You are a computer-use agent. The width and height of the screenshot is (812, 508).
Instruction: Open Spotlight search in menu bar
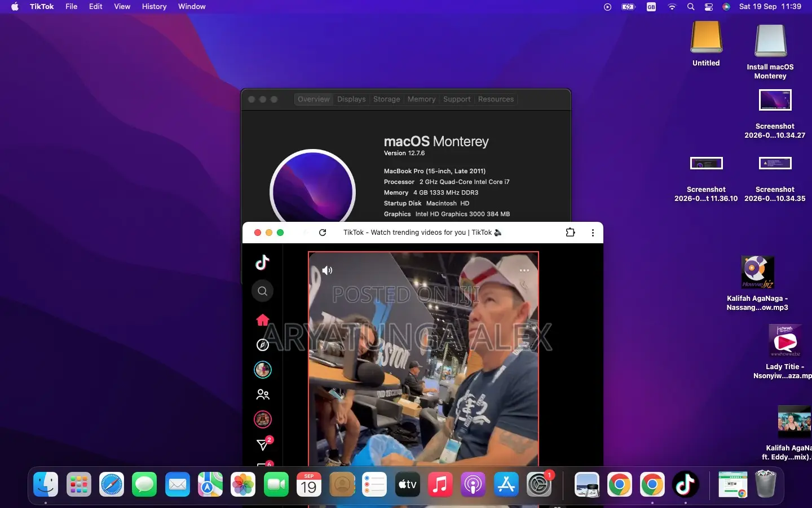click(x=691, y=7)
